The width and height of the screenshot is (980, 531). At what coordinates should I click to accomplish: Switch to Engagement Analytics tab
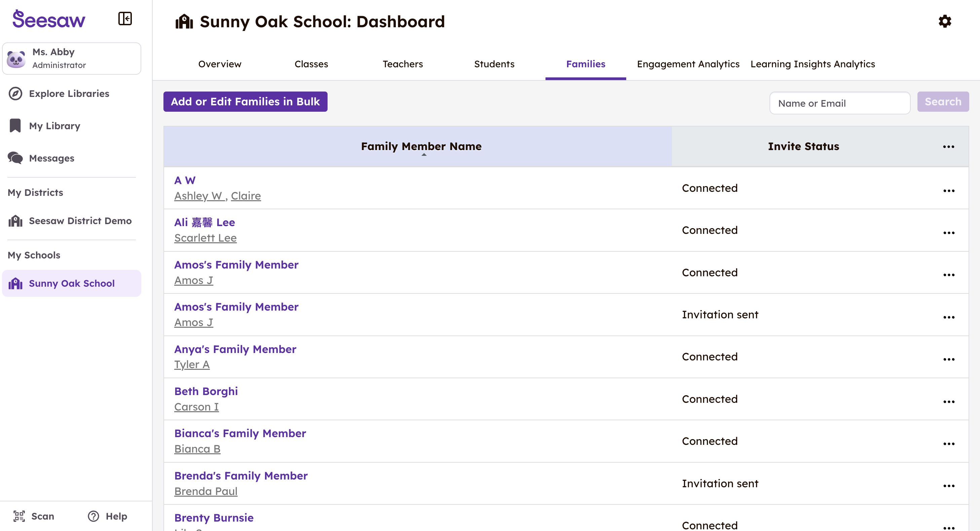(x=688, y=64)
